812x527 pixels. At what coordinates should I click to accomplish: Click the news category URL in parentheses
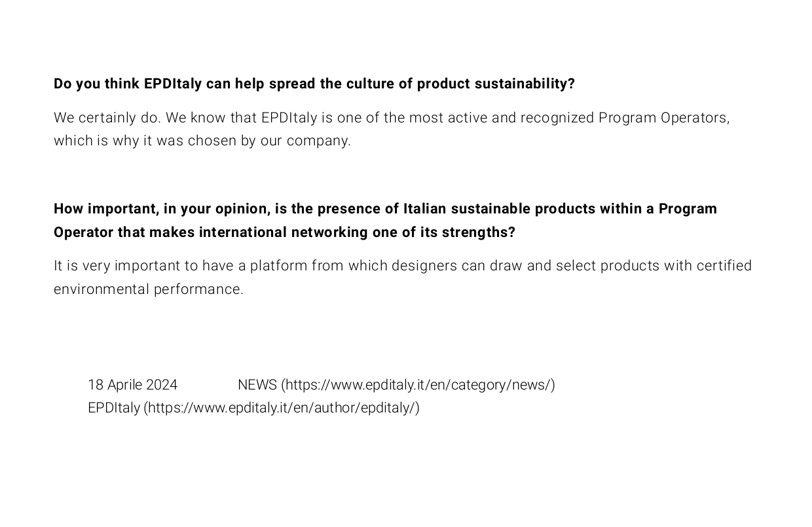click(x=420, y=385)
